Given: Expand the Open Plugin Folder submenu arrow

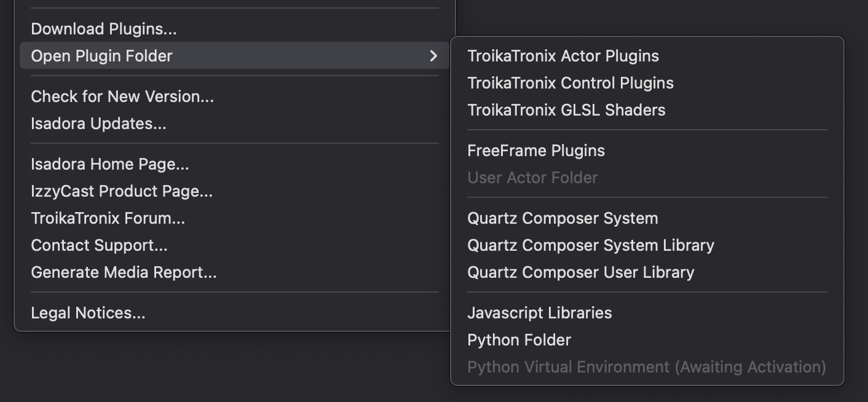Looking at the screenshot, I should 433,56.
